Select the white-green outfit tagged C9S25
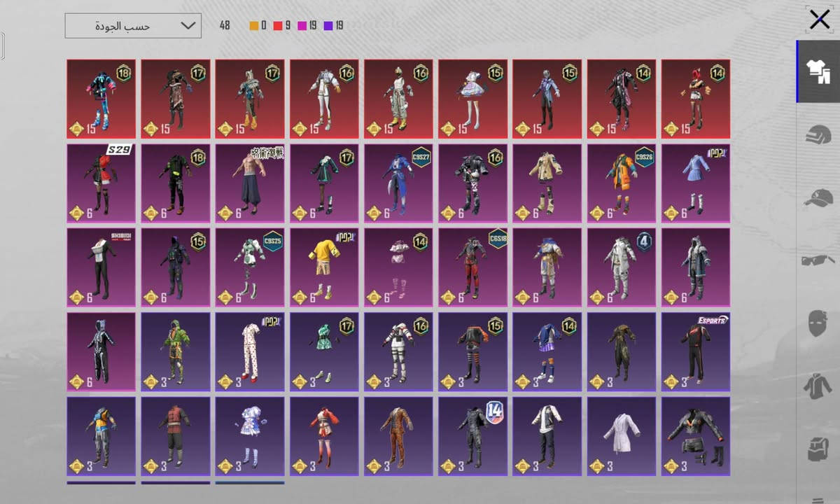Image resolution: width=840 pixels, height=504 pixels. (250, 267)
